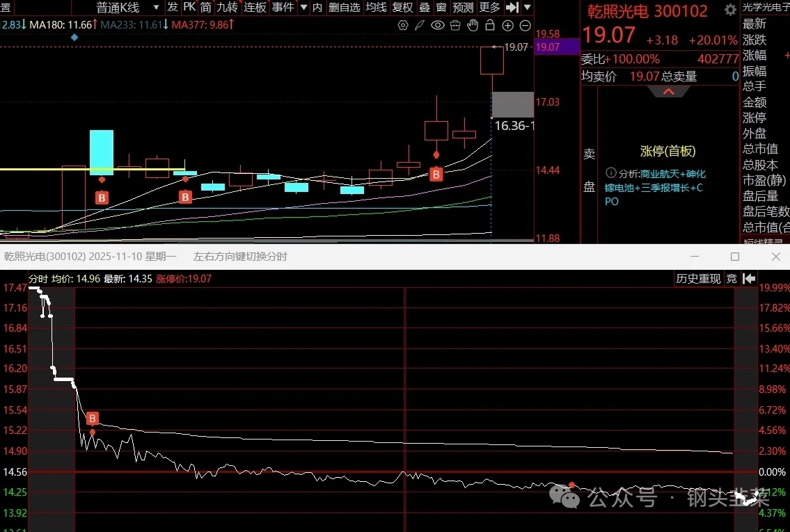Open the toolbox icon in chart toolbar
Image resolution: width=790 pixels, height=532 pixels.
click(x=455, y=25)
